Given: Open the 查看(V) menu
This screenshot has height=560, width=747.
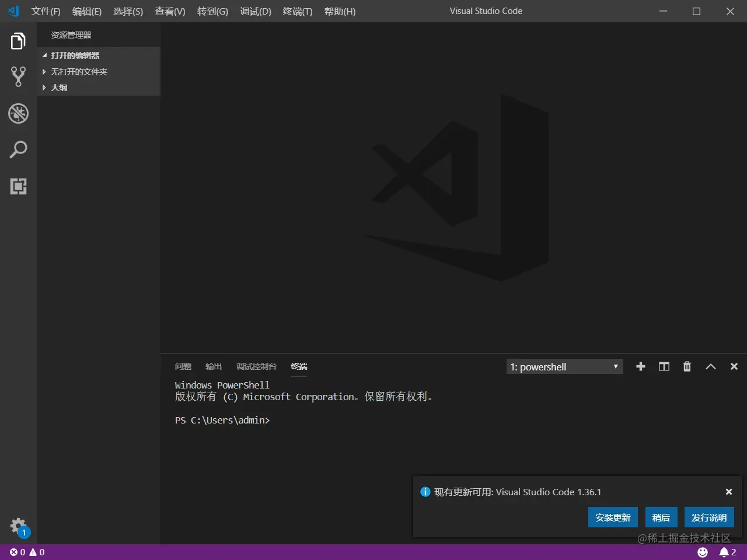Looking at the screenshot, I should pyautogui.click(x=170, y=11).
